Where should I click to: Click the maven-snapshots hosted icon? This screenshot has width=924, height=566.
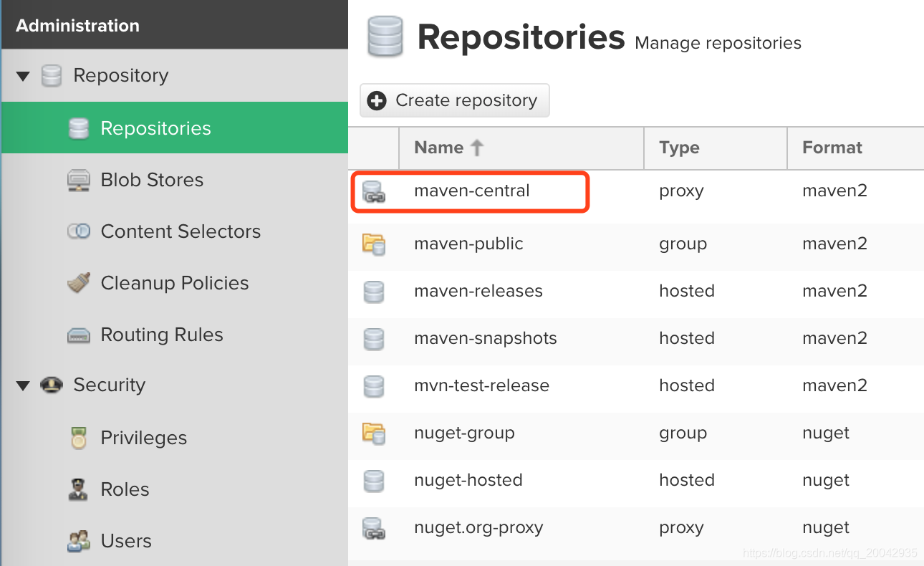tap(373, 339)
